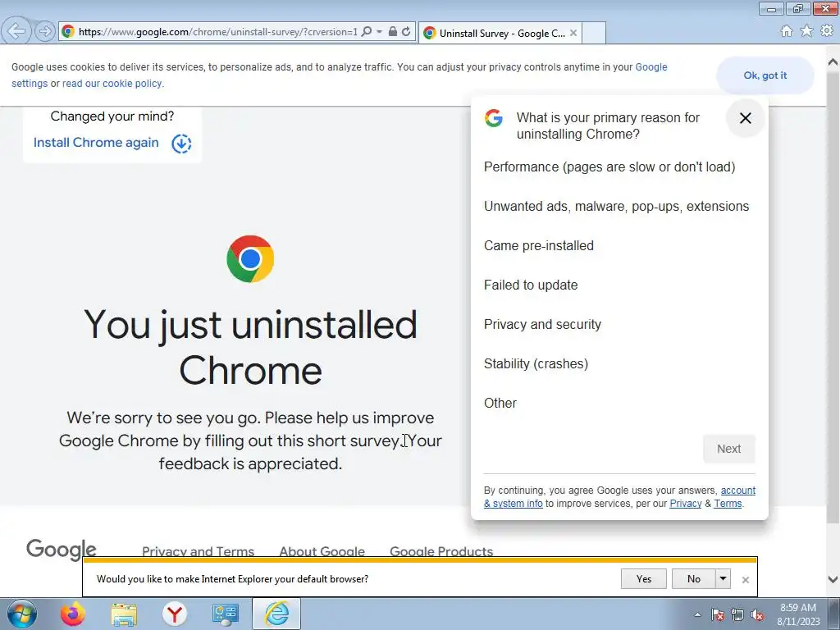Open the IE Home icon
840x630 pixels.
(x=787, y=31)
